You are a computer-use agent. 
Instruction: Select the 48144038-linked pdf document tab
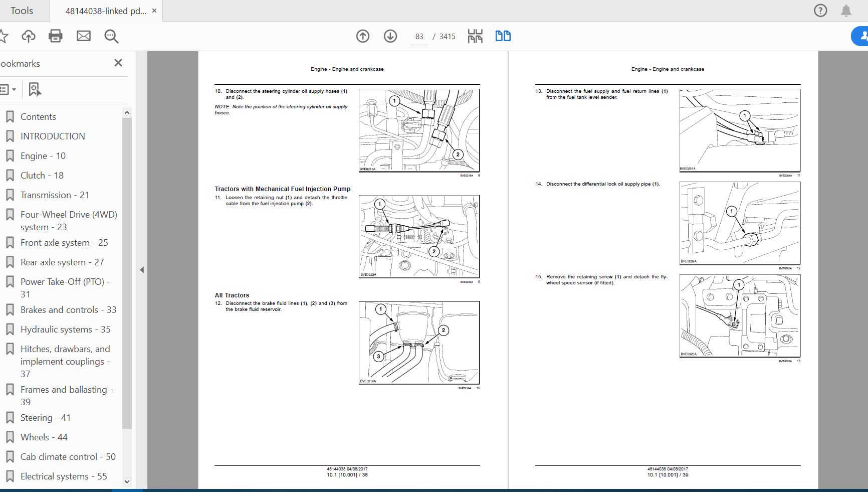pos(106,11)
